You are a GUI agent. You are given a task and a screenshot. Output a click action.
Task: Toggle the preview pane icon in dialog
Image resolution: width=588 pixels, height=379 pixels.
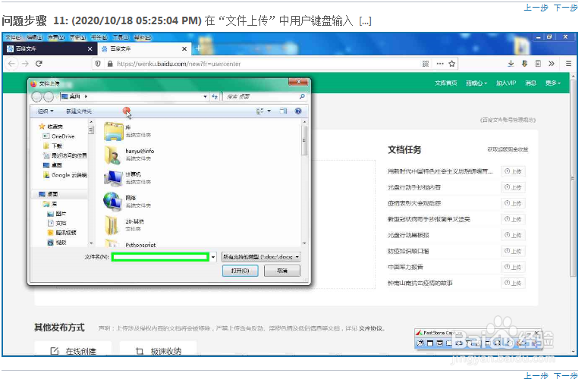[283, 111]
